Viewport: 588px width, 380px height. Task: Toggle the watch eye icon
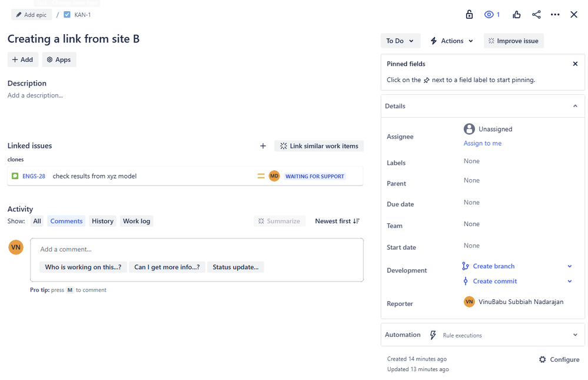(x=489, y=15)
